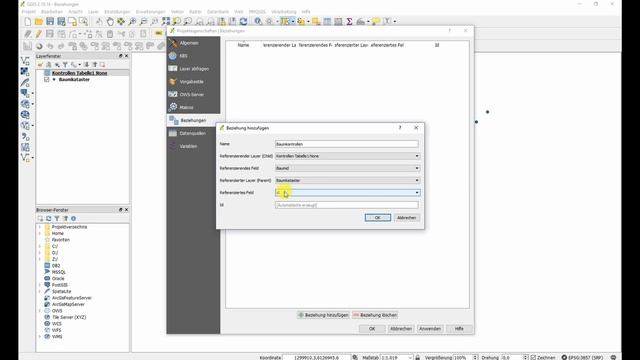The width and height of the screenshot is (640, 360).
Task: Click the zoom full extent icon
Action: pos(166,21)
